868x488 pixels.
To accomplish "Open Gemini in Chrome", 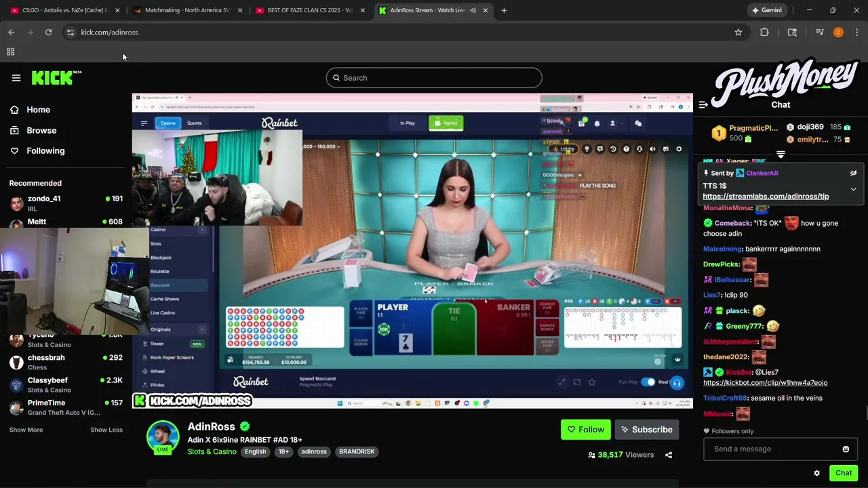I will 767,10.
